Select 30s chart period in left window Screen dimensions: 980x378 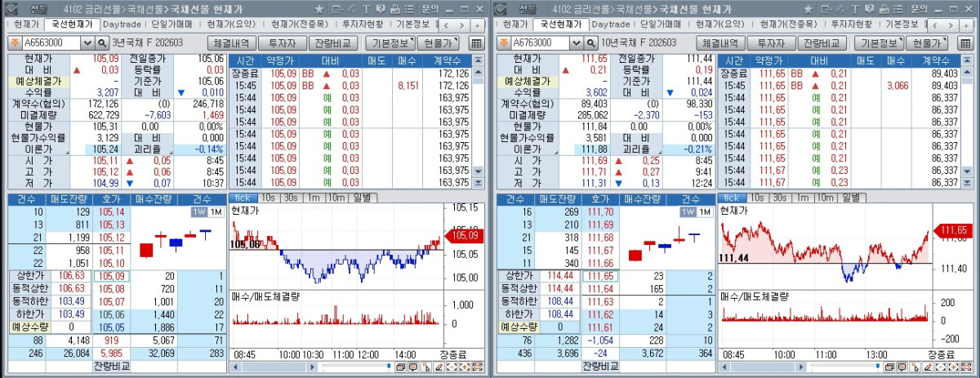point(290,198)
